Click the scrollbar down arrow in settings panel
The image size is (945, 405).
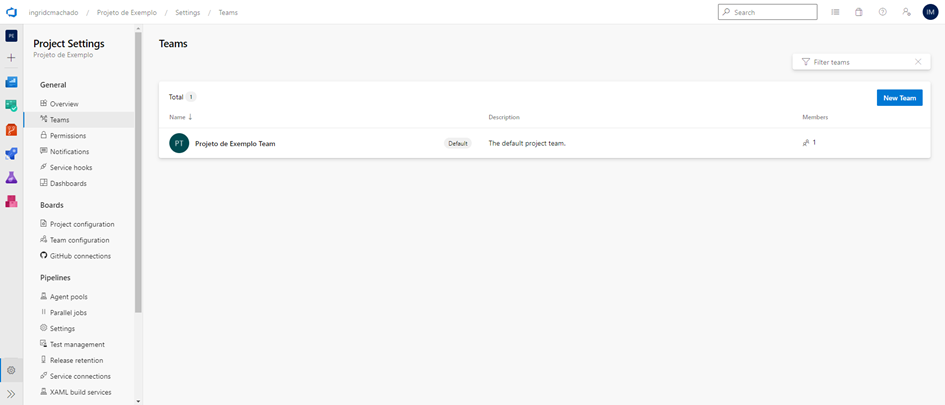[x=138, y=401]
